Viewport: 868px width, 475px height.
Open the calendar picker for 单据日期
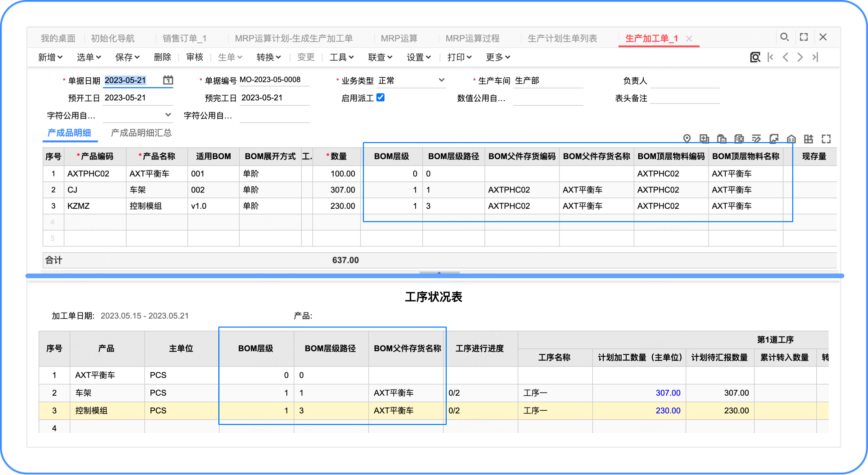click(x=168, y=80)
